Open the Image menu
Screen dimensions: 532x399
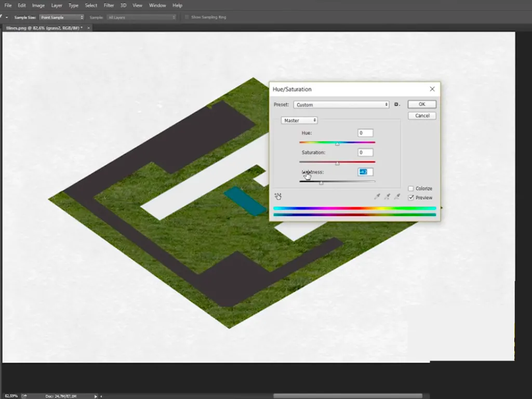click(x=38, y=5)
